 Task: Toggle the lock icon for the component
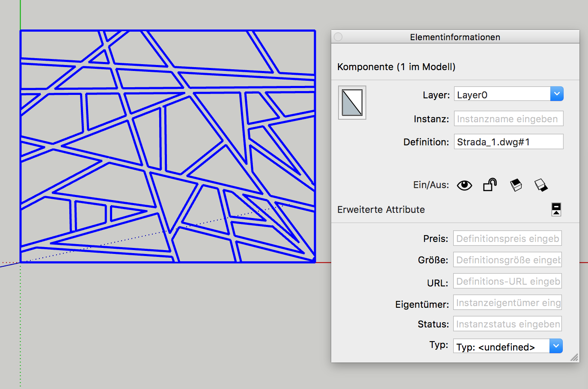click(x=490, y=185)
